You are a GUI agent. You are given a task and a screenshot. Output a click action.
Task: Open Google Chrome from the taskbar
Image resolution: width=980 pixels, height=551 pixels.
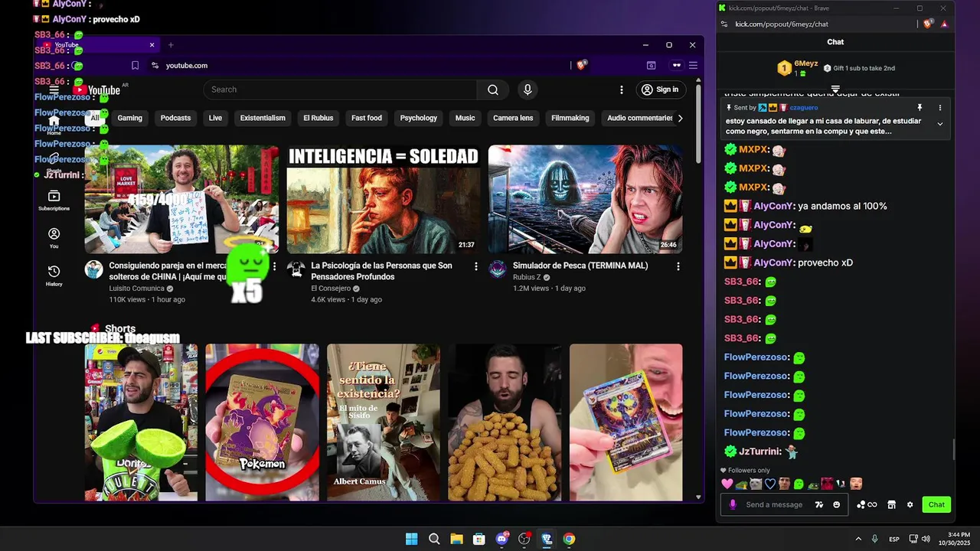[x=569, y=540]
